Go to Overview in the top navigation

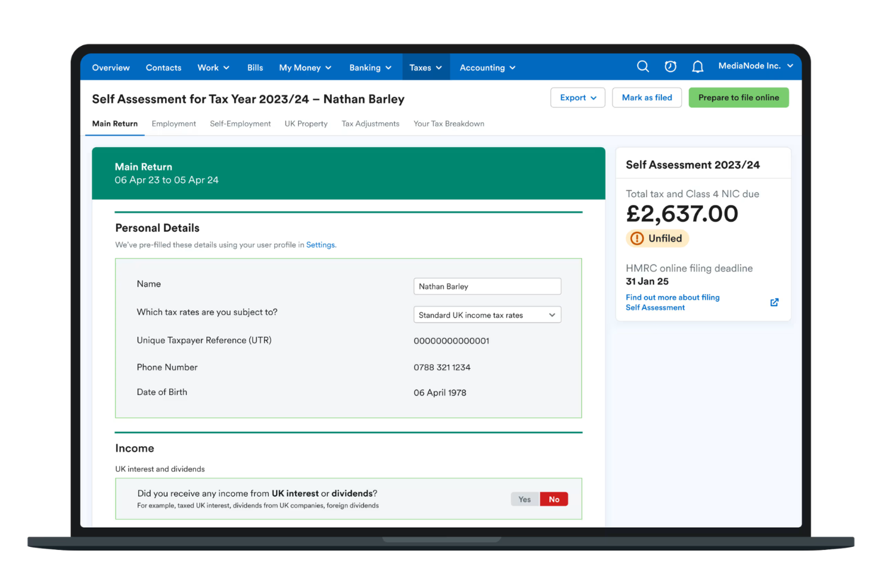click(111, 67)
